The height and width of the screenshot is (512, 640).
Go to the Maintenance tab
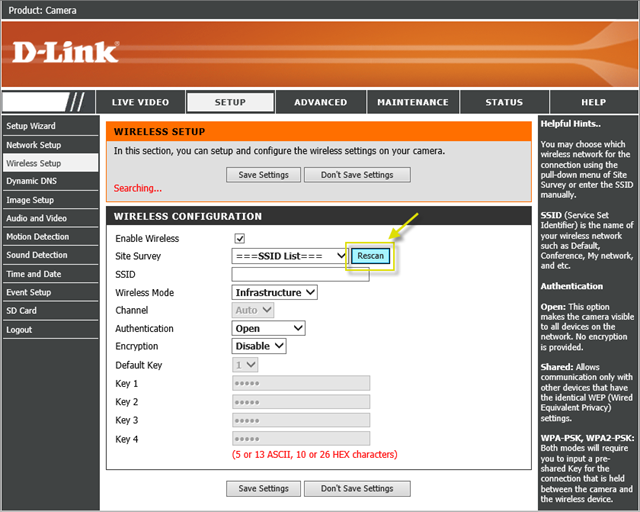click(412, 102)
